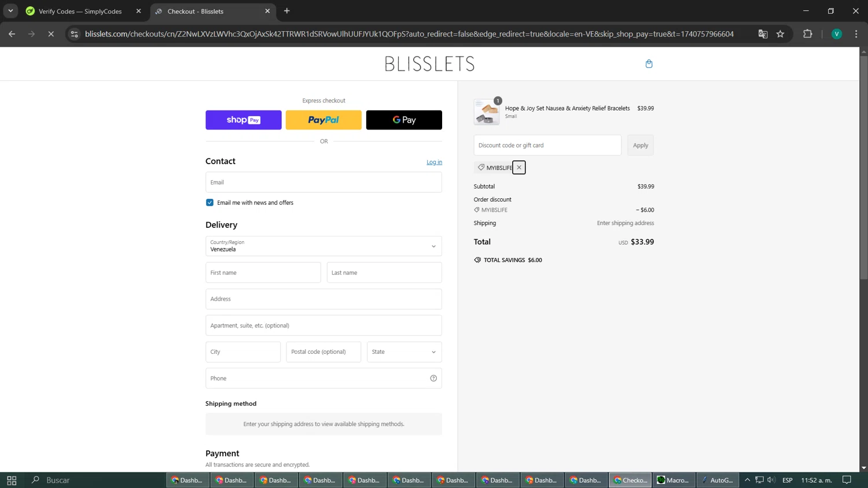The image size is (868, 488).
Task: Click the taskbar clock 11:52 a. m.
Action: [816, 480]
